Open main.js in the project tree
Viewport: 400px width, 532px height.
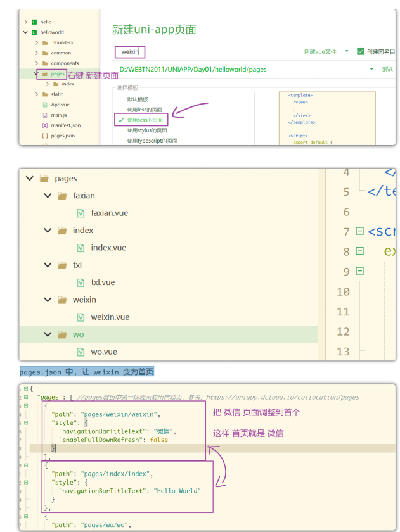(x=59, y=115)
